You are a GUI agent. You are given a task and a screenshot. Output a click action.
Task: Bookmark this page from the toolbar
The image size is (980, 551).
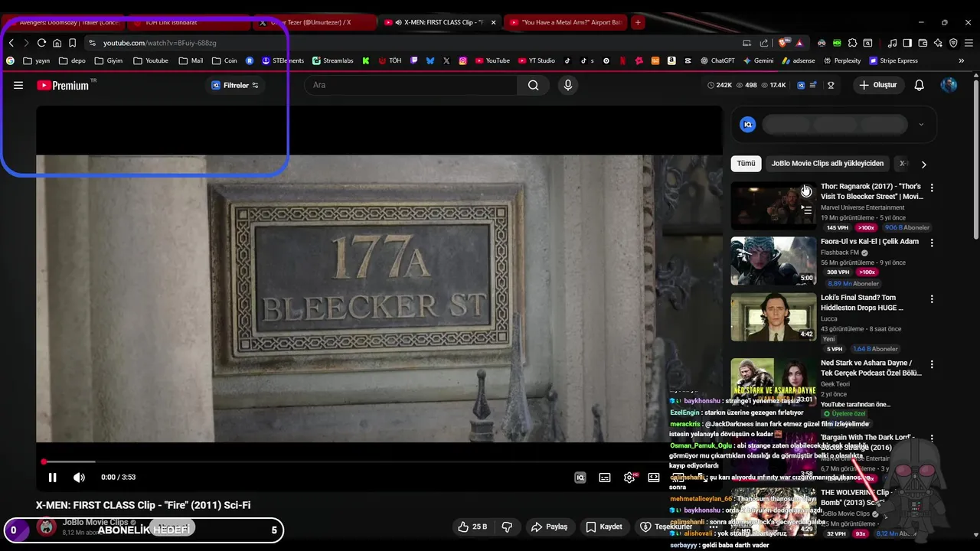pos(72,43)
